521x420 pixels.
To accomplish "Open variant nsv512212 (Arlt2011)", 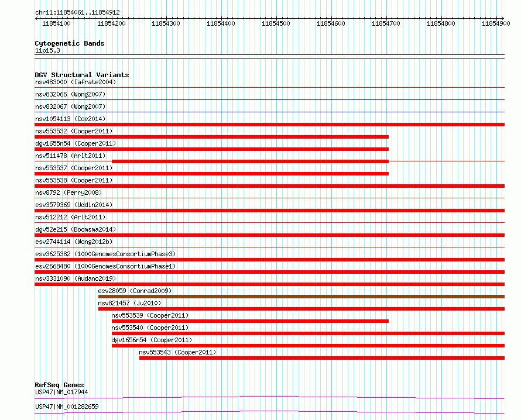I will coord(70,217).
